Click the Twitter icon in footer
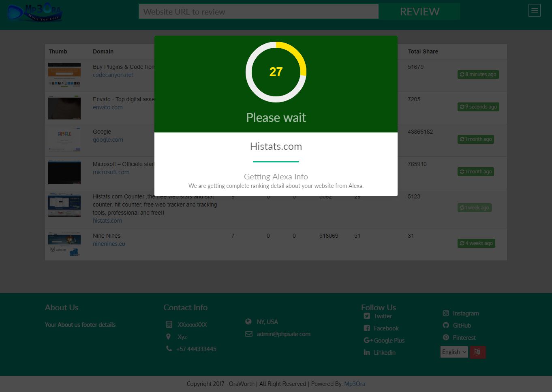Viewport: 552px width, 392px height. pyautogui.click(x=367, y=316)
